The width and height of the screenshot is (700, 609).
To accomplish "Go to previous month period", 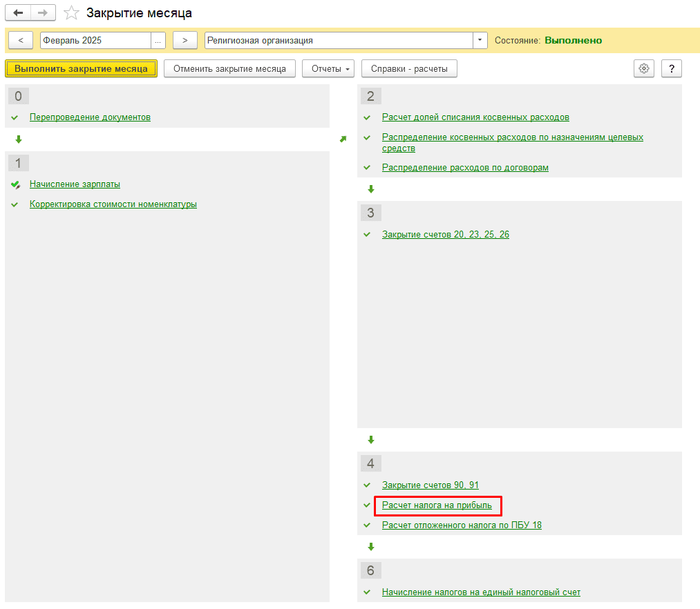I will (21, 41).
